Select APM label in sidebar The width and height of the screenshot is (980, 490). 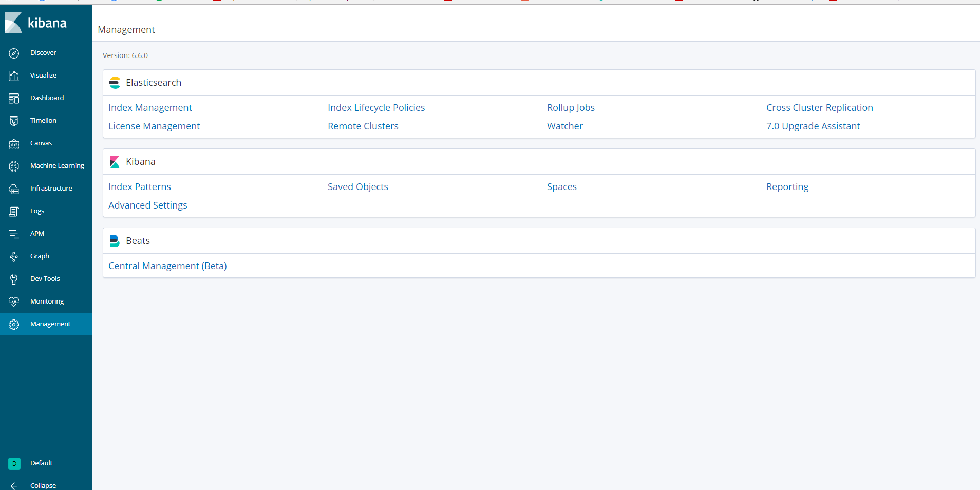pyautogui.click(x=37, y=234)
